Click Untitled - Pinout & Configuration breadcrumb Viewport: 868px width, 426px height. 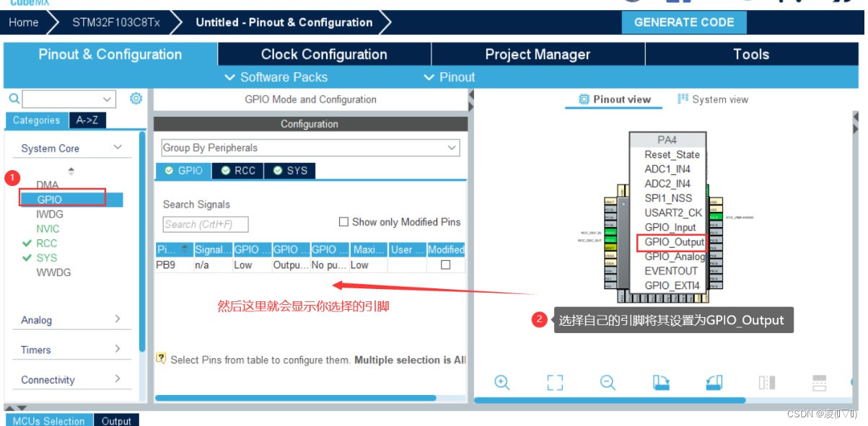284,22
